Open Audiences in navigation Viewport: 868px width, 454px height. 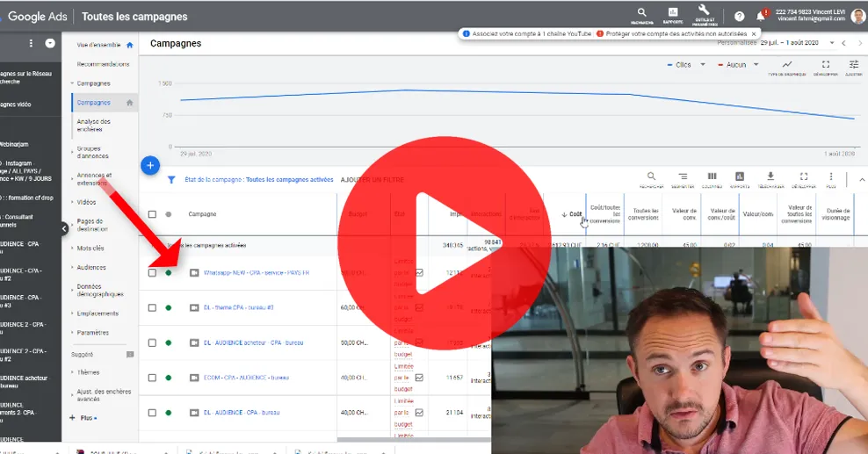click(90, 267)
